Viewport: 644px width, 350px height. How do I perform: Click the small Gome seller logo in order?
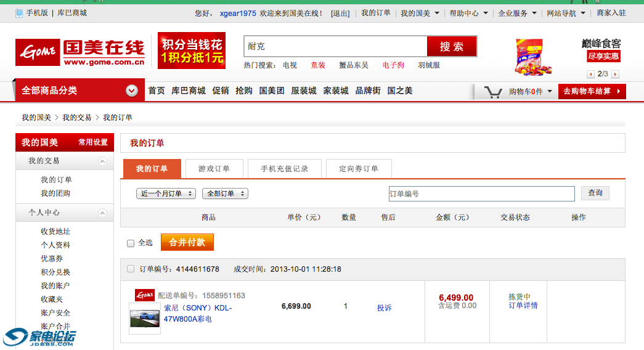(x=145, y=295)
